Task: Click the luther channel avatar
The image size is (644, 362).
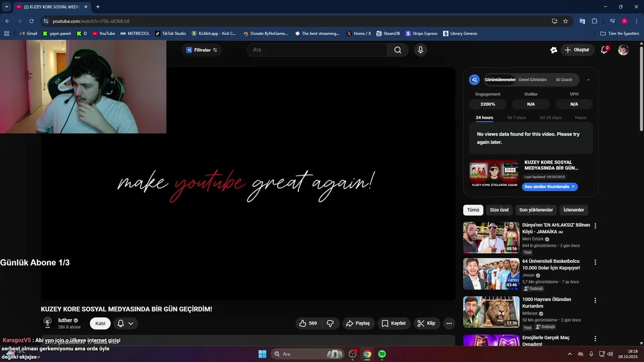Action: coord(48,323)
